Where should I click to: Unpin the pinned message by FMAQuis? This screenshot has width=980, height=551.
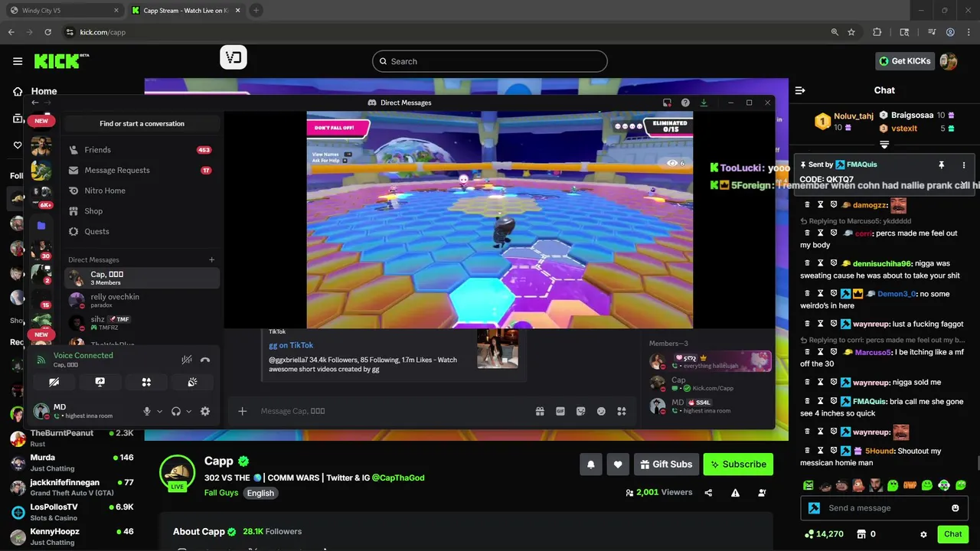(941, 165)
